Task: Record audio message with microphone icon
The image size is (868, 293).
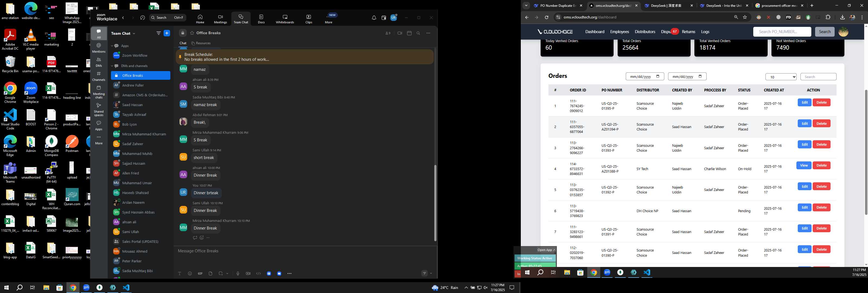Action: 238,273
